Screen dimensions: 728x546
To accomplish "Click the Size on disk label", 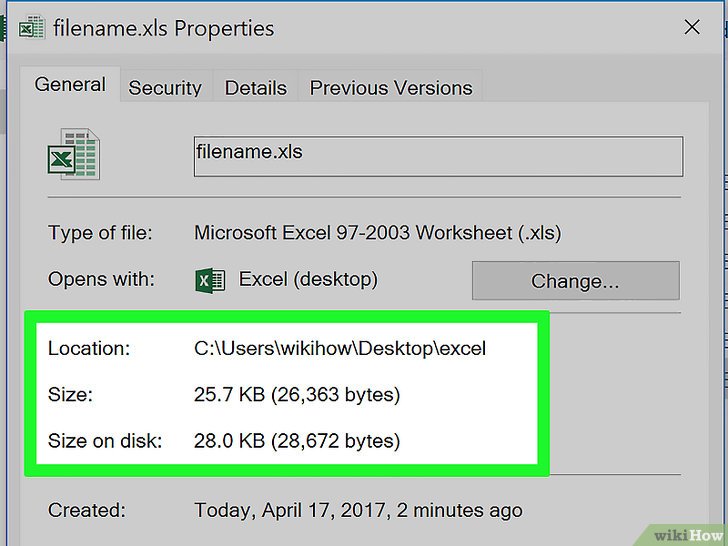I will (105, 441).
